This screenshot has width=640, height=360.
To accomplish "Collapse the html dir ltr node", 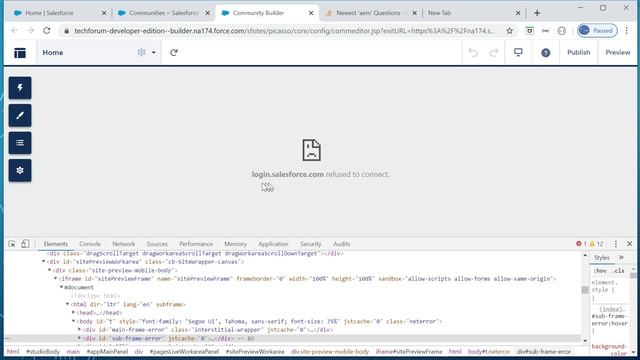I will tap(67, 304).
